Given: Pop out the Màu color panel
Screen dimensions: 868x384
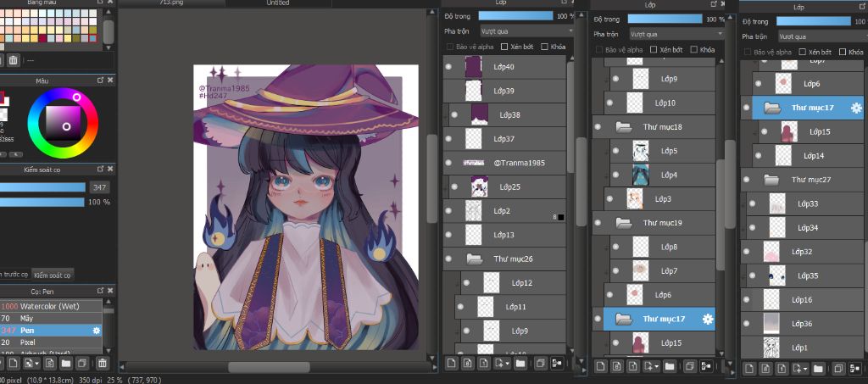Looking at the screenshot, I should 100,81.
